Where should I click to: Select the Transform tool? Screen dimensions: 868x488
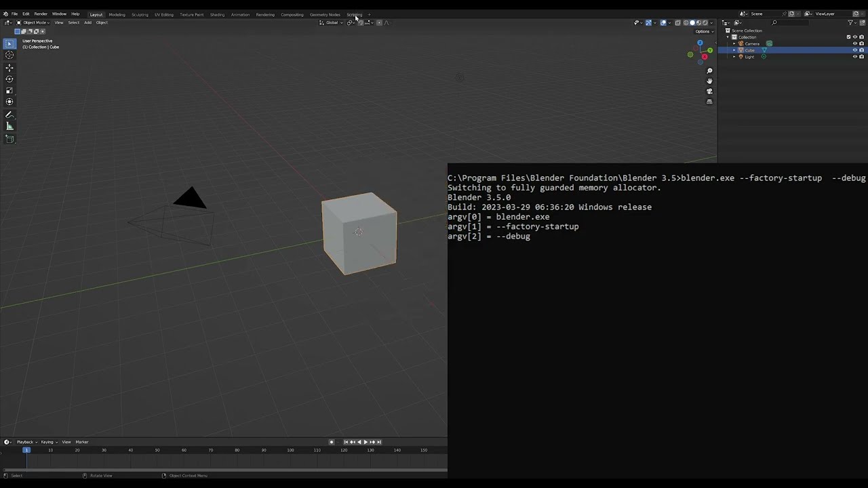tap(9, 102)
